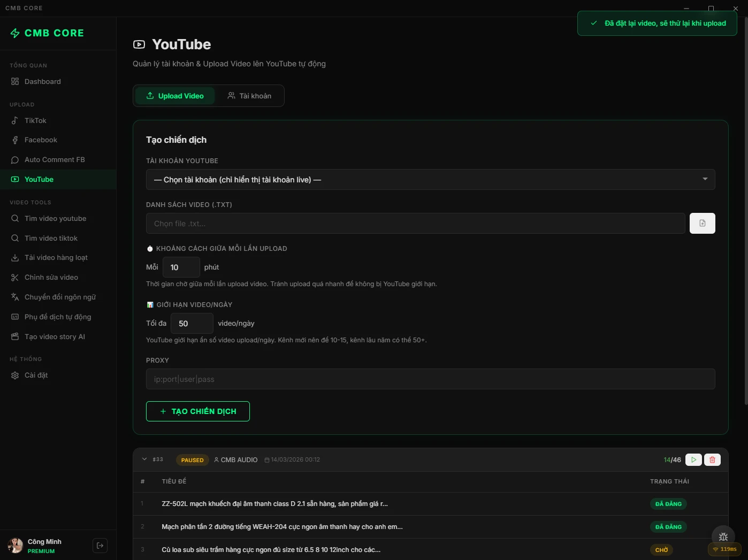Click the file browse icon button

click(702, 224)
